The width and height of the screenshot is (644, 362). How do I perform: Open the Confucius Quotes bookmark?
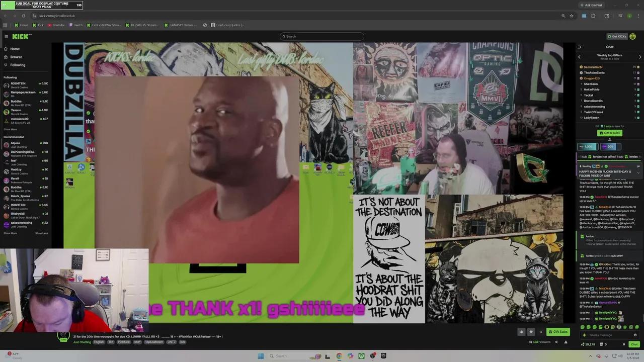point(227,25)
